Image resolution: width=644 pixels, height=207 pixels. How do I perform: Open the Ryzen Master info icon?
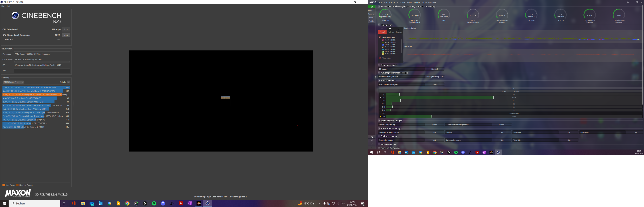click(372, 147)
